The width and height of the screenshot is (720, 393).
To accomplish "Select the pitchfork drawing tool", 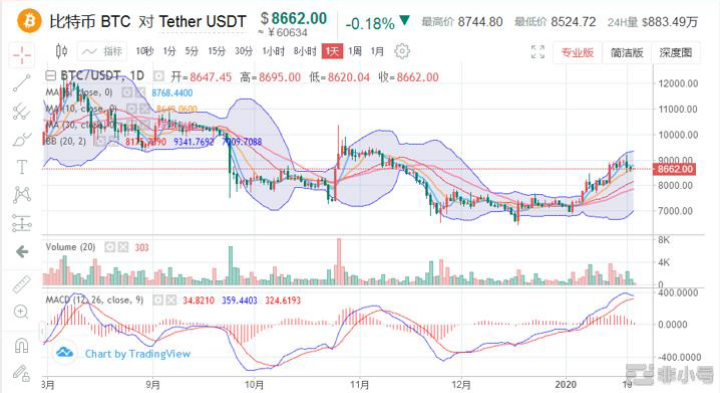I will 21,111.
